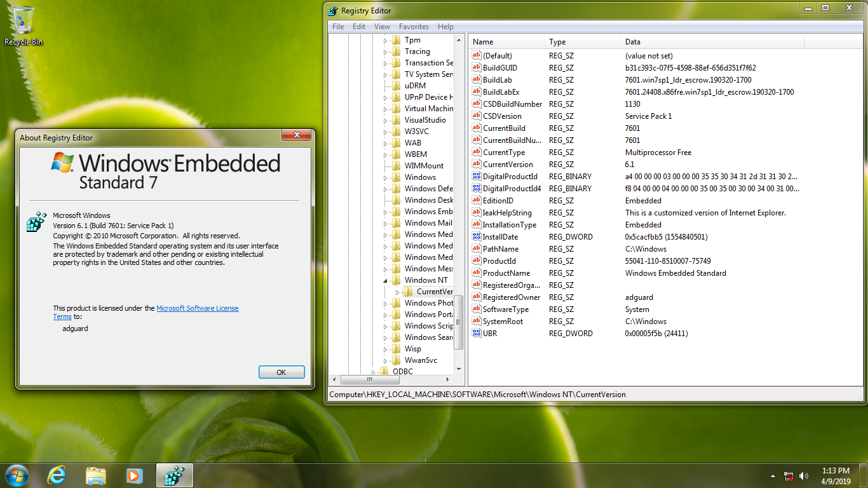This screenshot has height=488, width=868.
Task: Open Windows Explorer from the taskbar
Action: coord(96,475)
